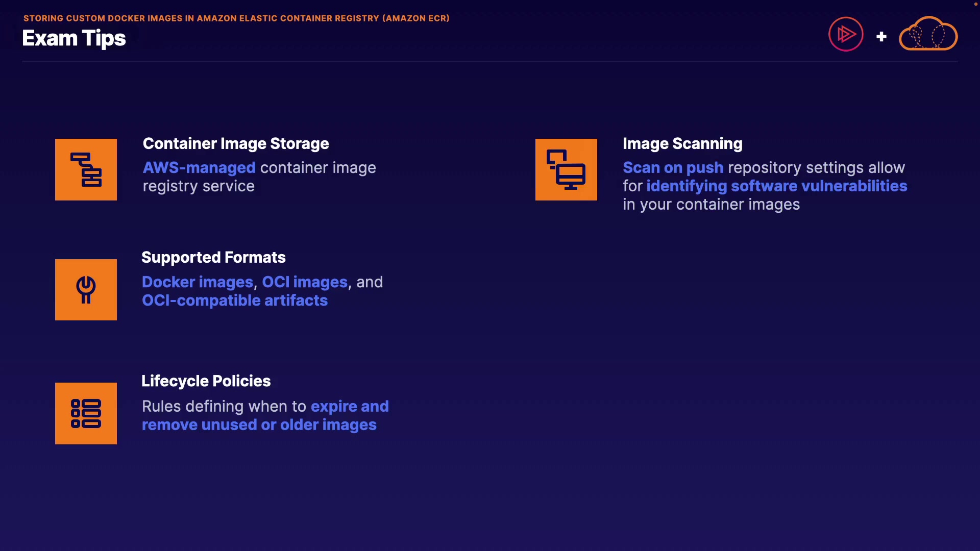Image resolution: width=980 pixels, height=551 pixels.
Task: Click the orange course subtitle header
Action: click(236, 18)
